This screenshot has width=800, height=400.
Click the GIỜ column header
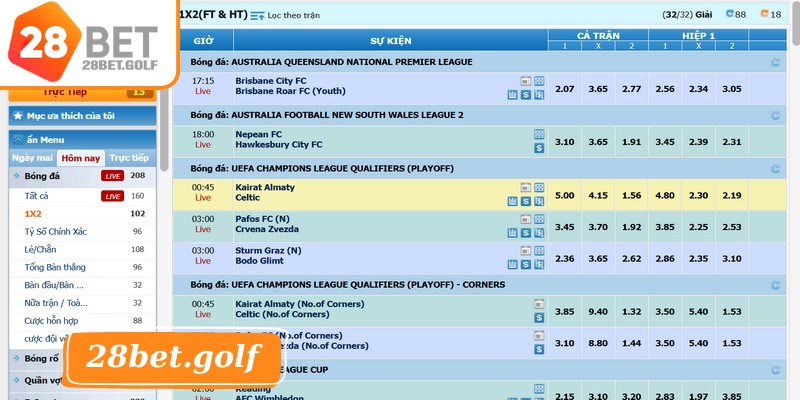pyautogui.click(x=203, y=41)
